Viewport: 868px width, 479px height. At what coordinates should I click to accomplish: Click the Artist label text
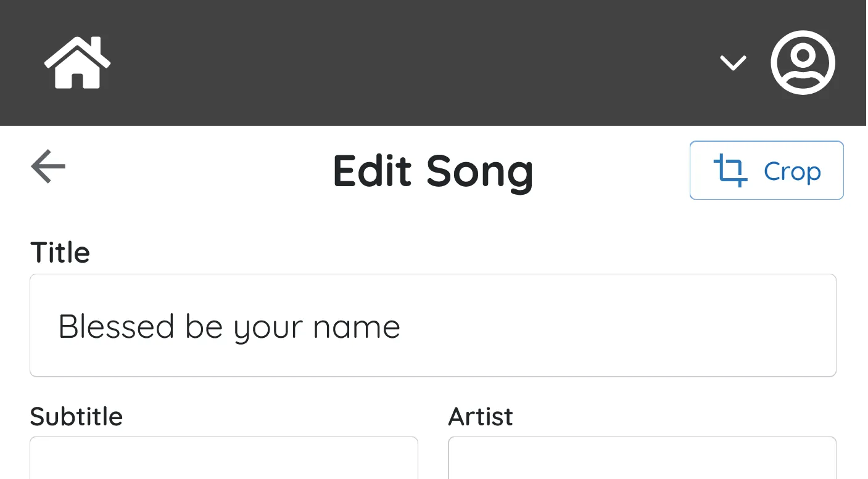pos(481,417)
